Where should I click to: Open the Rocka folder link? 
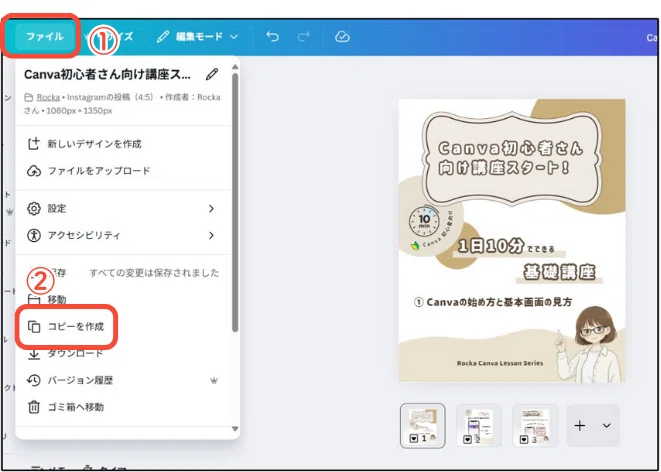coord(48,97)
